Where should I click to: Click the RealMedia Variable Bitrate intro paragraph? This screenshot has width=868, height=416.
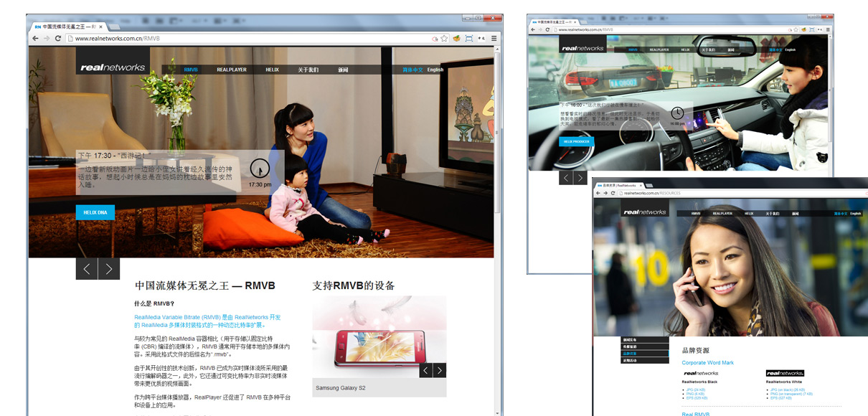208,321
